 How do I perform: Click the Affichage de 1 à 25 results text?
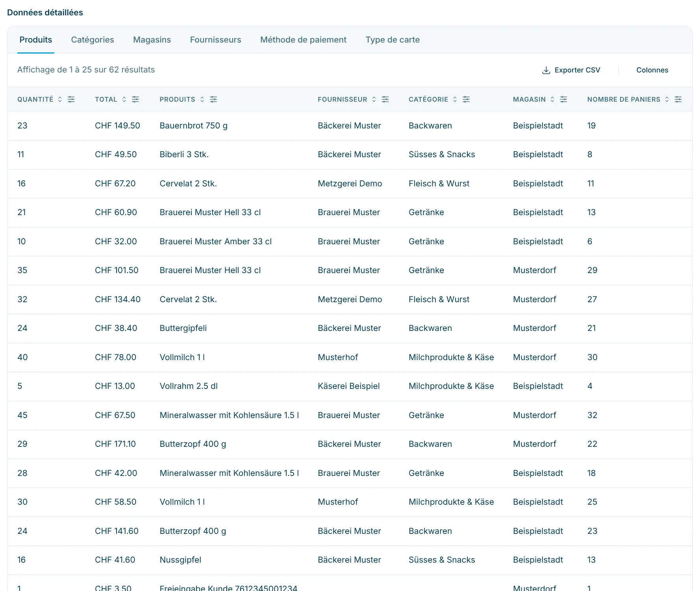click(86, 70)
